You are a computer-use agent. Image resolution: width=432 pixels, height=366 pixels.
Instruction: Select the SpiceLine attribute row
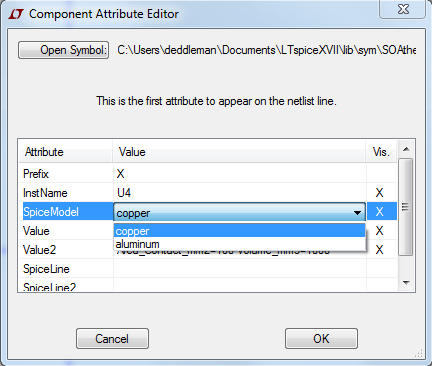208,269
